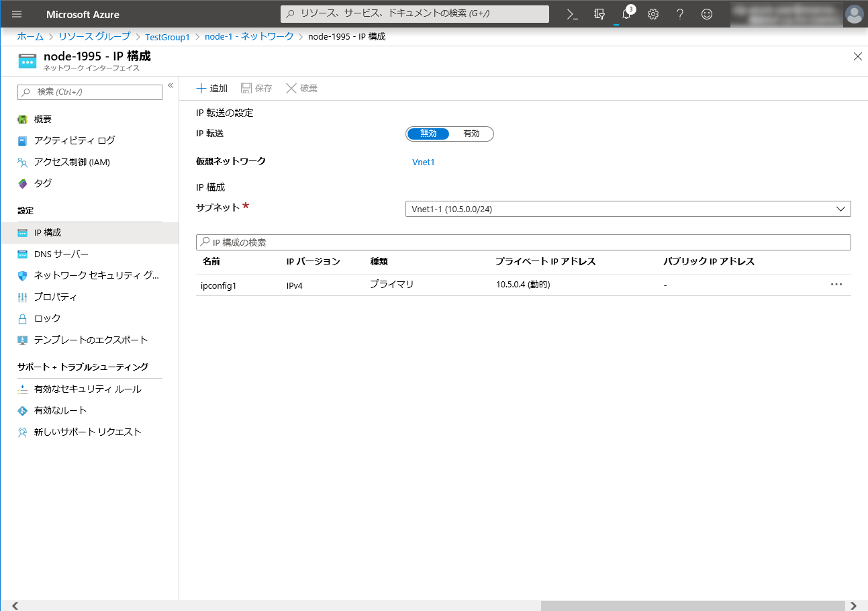The image size is (868, 611).
Task: Click the horizontal scrollbar at bottom
Action: [691, 606]
